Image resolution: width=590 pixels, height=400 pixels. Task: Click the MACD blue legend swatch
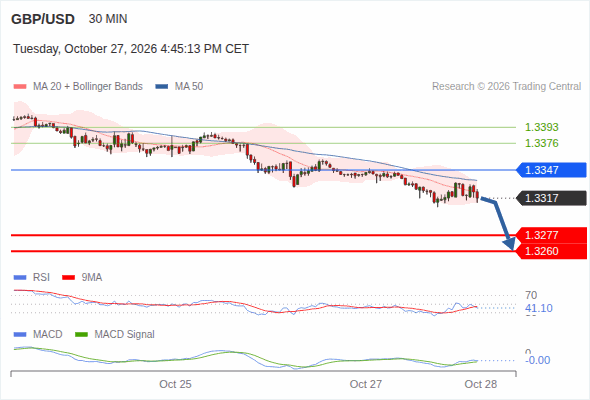point(20,335)
